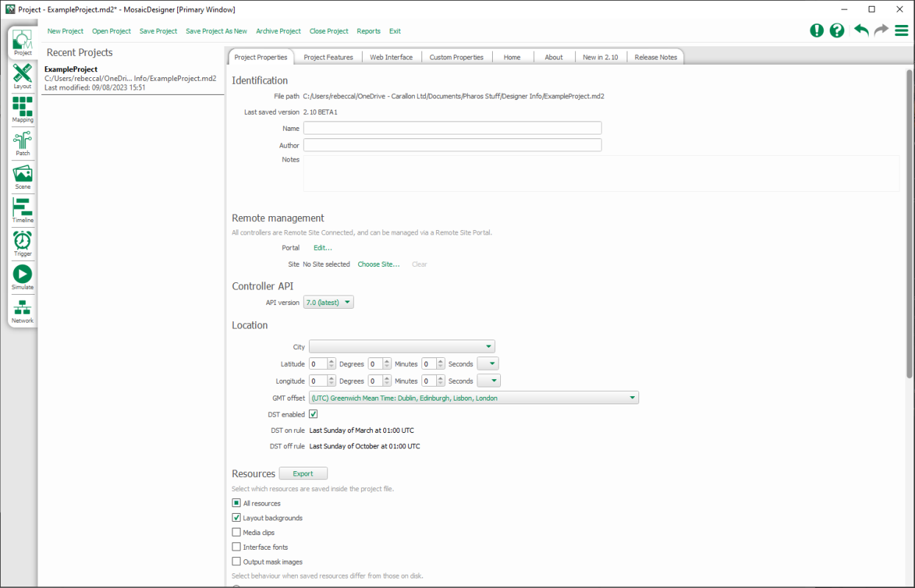Tick the Interface fonts checkbox
This screenshot has width=915, height=588.
pyautogui.click(x=236, y=547)
